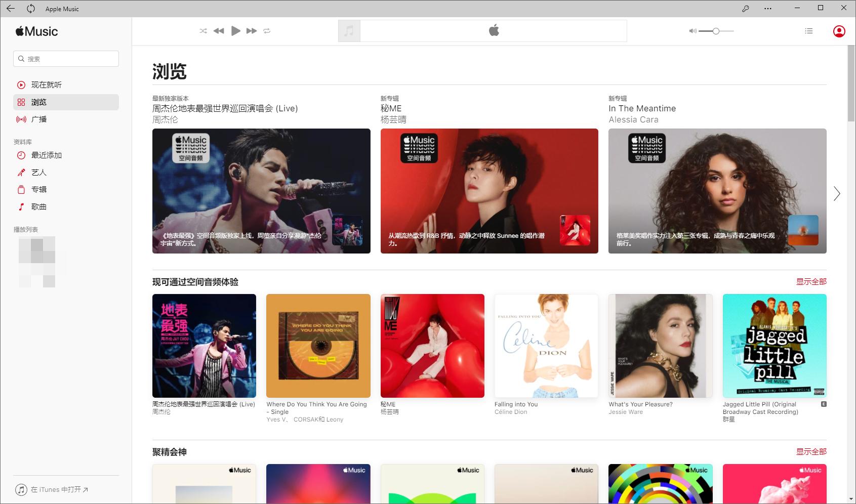Open the pixelated playlist thumbnail in sidebar
856x504 pixels.
(37, 262)
